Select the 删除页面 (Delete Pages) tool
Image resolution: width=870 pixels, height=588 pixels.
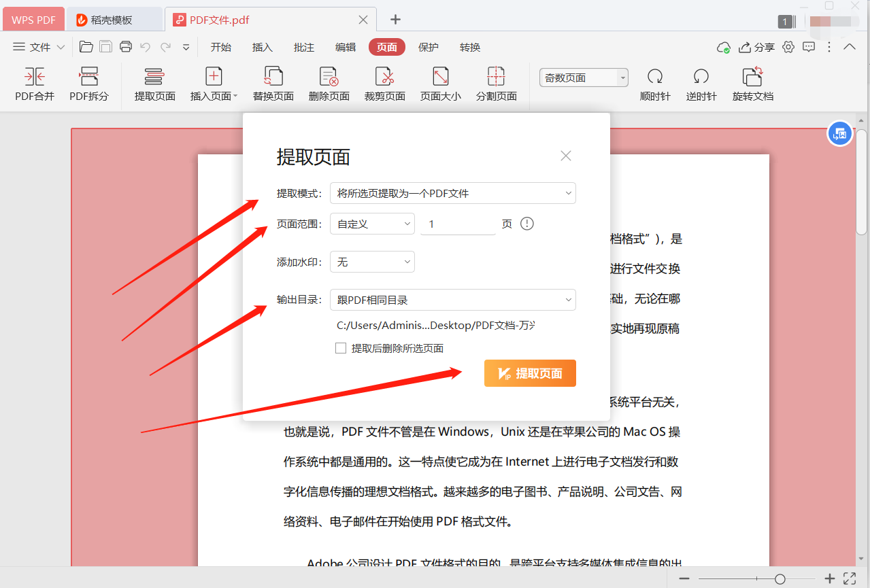point(329,83)
